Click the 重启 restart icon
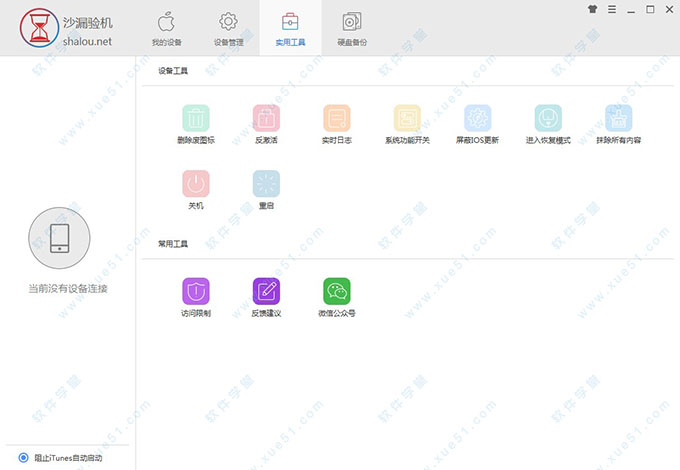Screen dimensions: 680x470 coord(266,184)
